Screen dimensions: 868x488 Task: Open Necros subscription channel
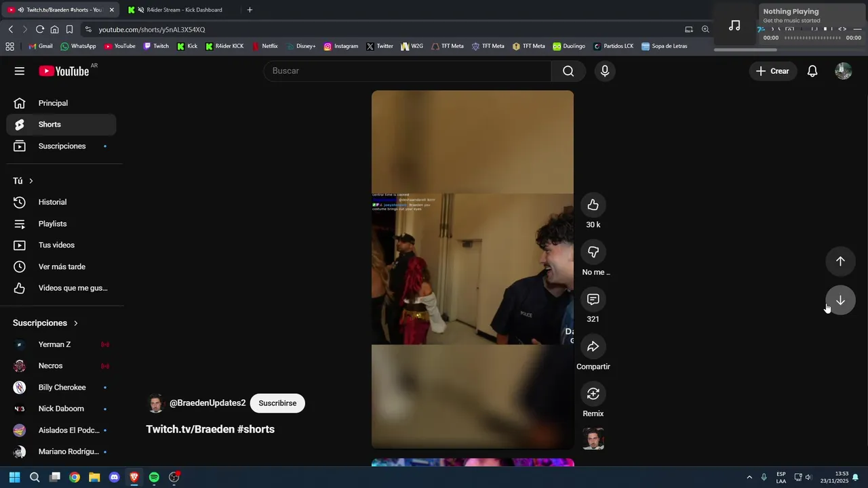click(x=62, y=366)
